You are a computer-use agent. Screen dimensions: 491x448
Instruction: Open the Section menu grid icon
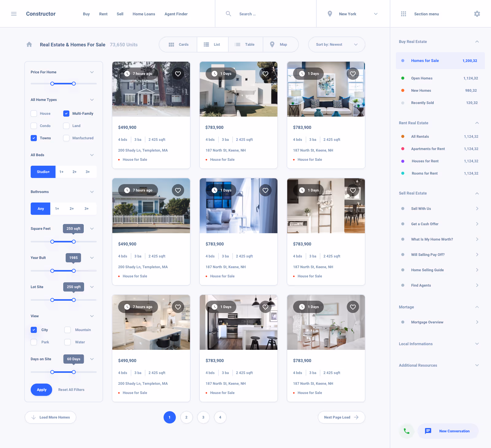click(404, 14)
